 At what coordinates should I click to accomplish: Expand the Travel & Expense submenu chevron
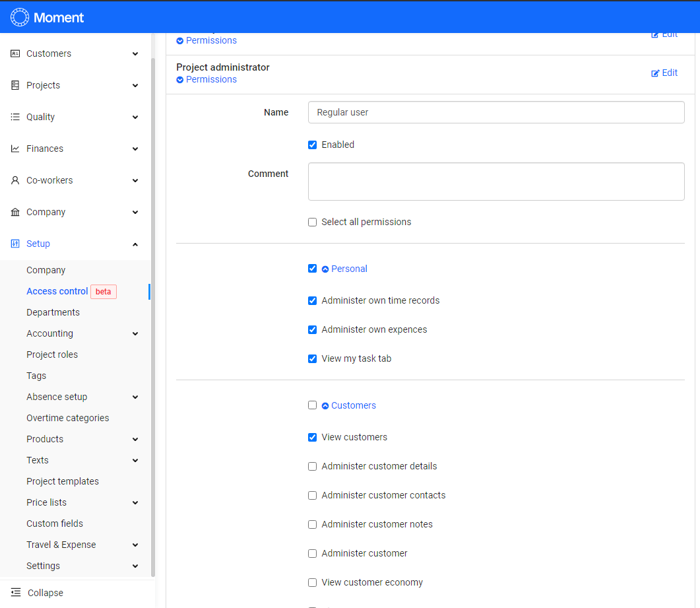(135, 545)
